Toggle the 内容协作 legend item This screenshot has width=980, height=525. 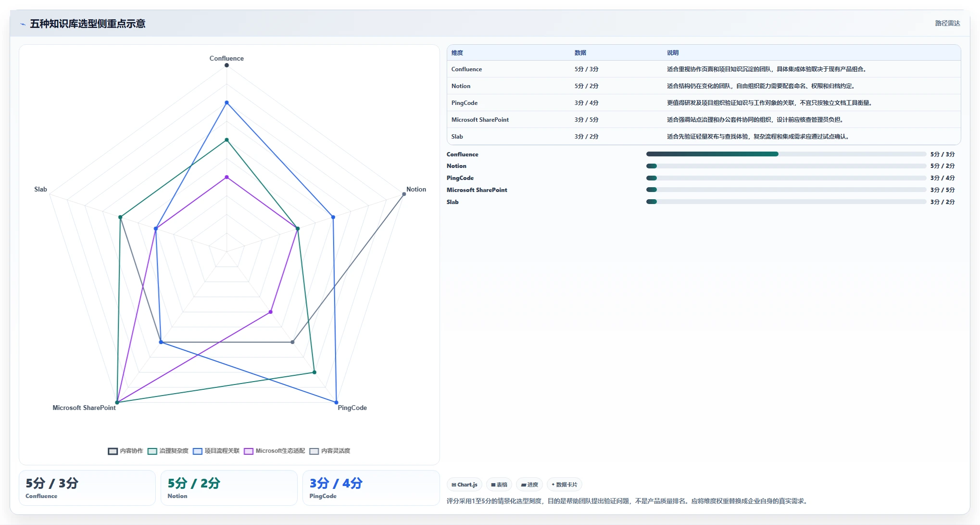(126, 451)
